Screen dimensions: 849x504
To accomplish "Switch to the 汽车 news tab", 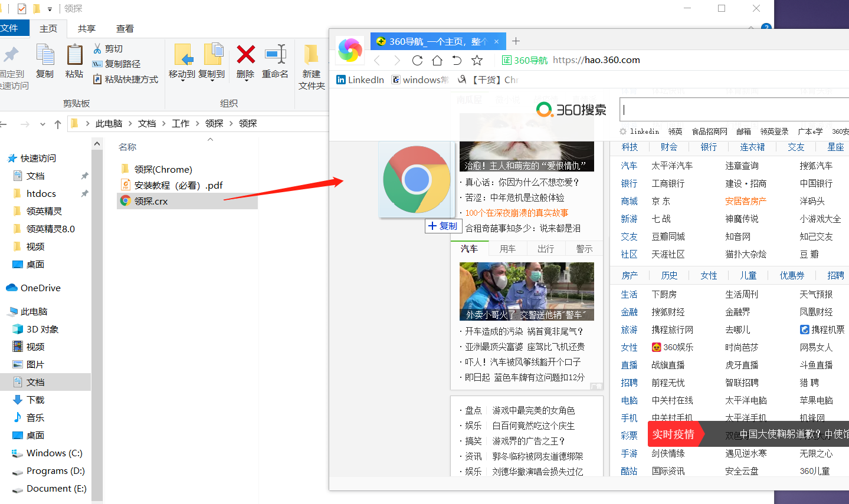I will (470, 249).
